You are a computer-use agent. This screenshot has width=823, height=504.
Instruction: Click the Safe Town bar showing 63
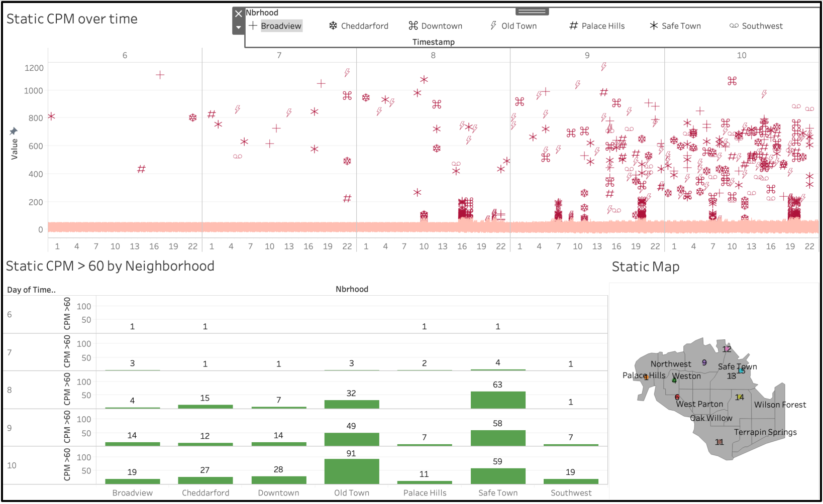coord(498,400)
